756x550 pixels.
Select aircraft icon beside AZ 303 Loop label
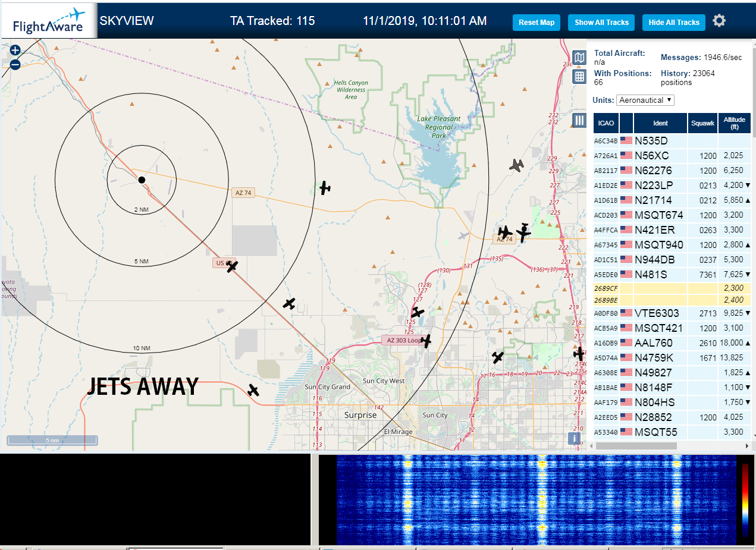426,341
